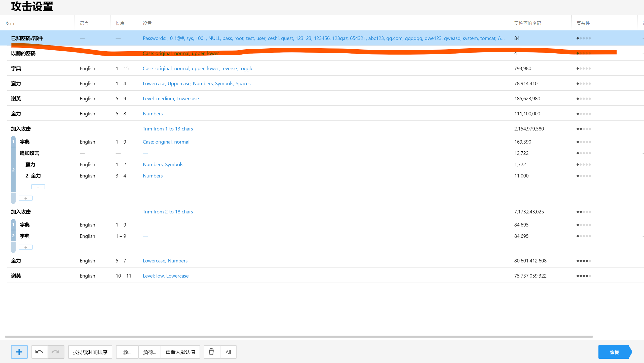Click the trash delete icon
644x363 pixels.
tap(211, 352)
